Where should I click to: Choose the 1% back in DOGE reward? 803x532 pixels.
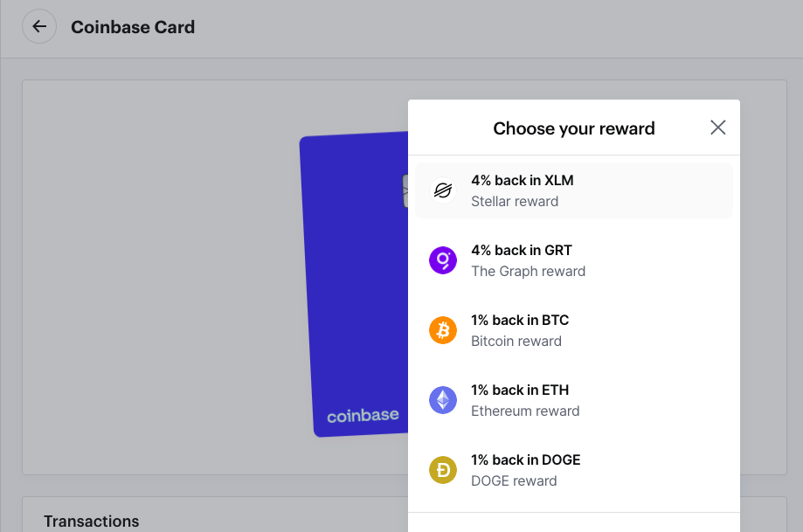point(574,470)
